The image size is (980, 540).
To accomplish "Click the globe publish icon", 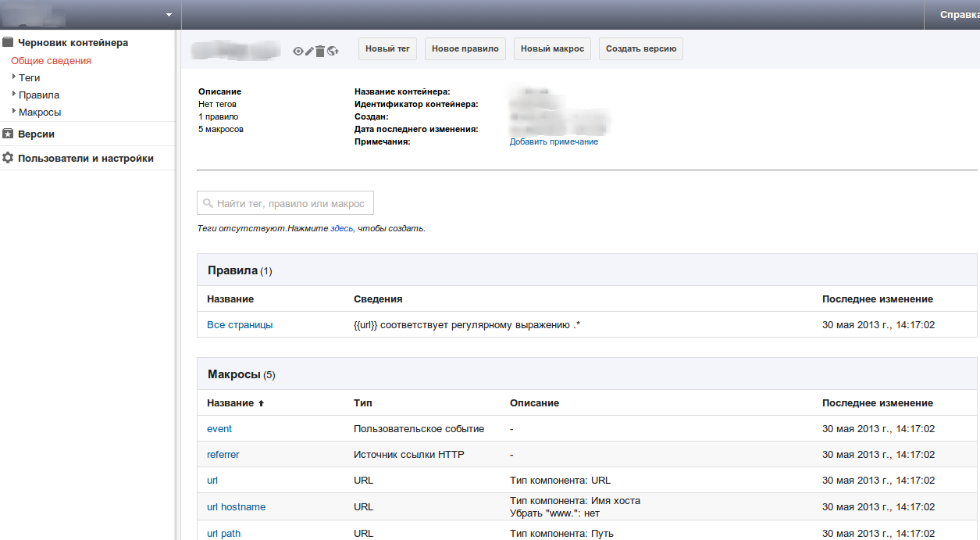I will click(333, 51).
